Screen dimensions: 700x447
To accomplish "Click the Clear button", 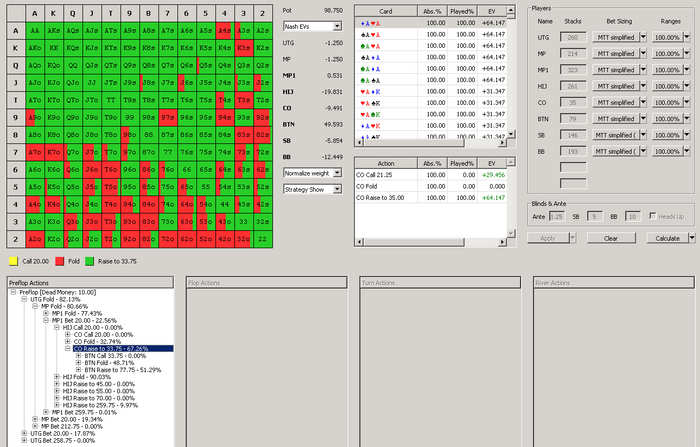I will tap(611, 238).
